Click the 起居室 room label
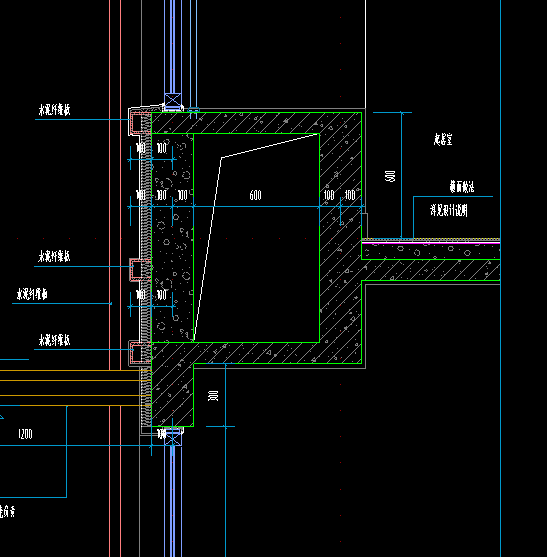Screen dimensions: 547x557 443,139
